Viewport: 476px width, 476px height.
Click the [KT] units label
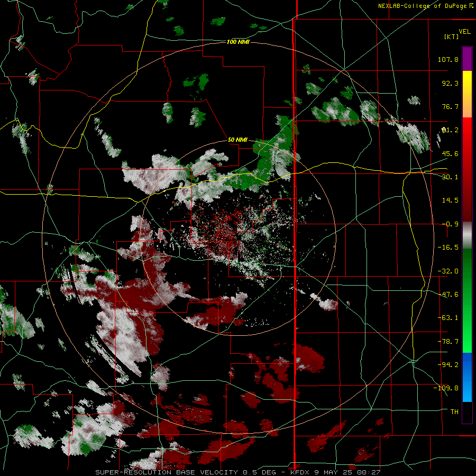452,36
